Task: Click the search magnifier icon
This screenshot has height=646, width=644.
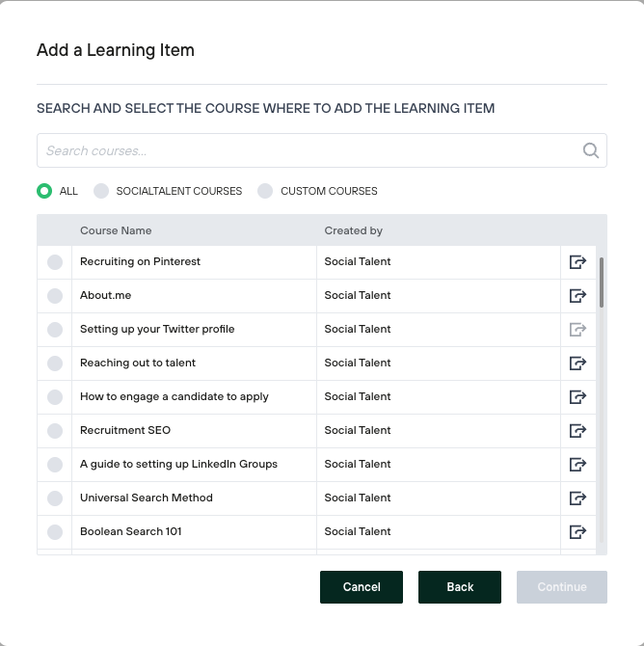Action: (591, 150)
